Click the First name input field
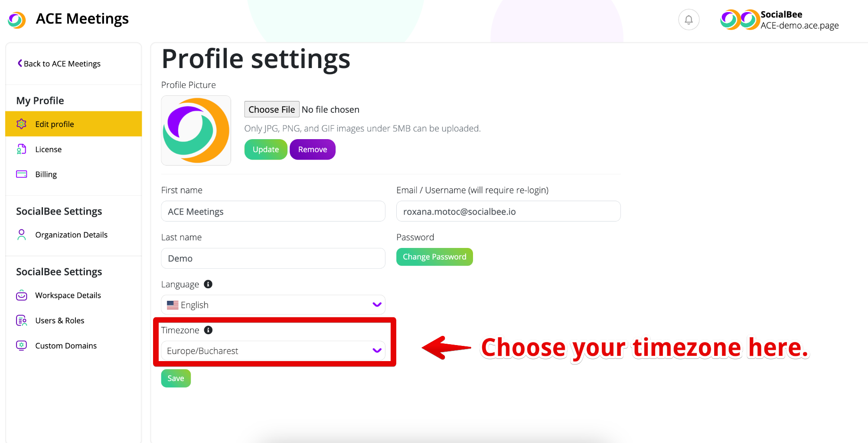868x443 pixels. click(273, 212)
